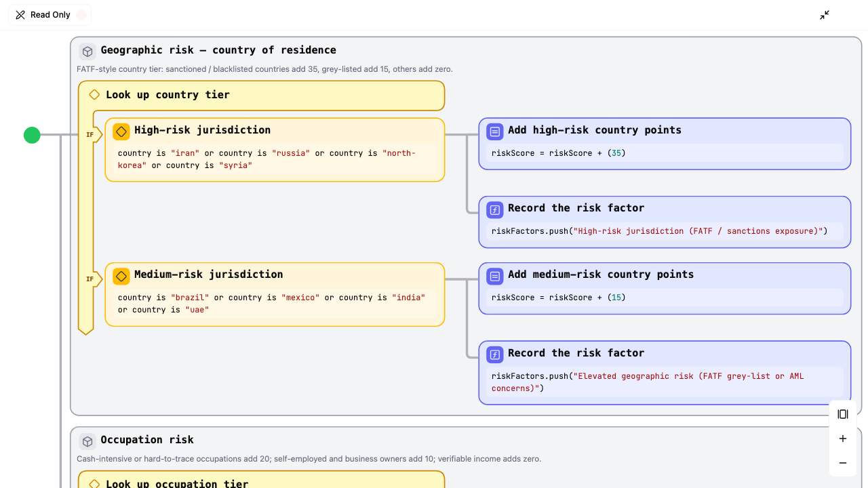This screenshot has width=868, height=488.
Task: Click the "FATF-style country tier" description text
Action: point(264,69)
